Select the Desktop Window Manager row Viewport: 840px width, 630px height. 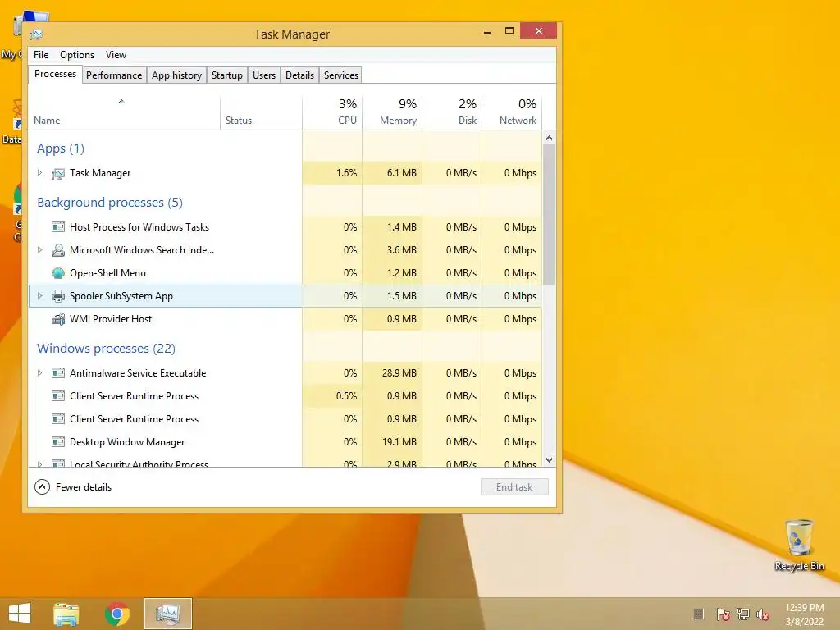click(285, 442)
